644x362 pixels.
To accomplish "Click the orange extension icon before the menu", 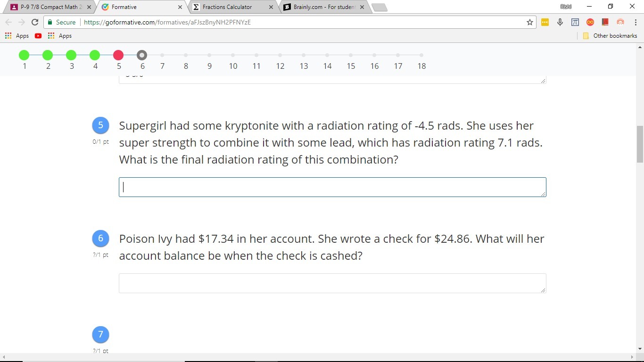I will (620, 22).
